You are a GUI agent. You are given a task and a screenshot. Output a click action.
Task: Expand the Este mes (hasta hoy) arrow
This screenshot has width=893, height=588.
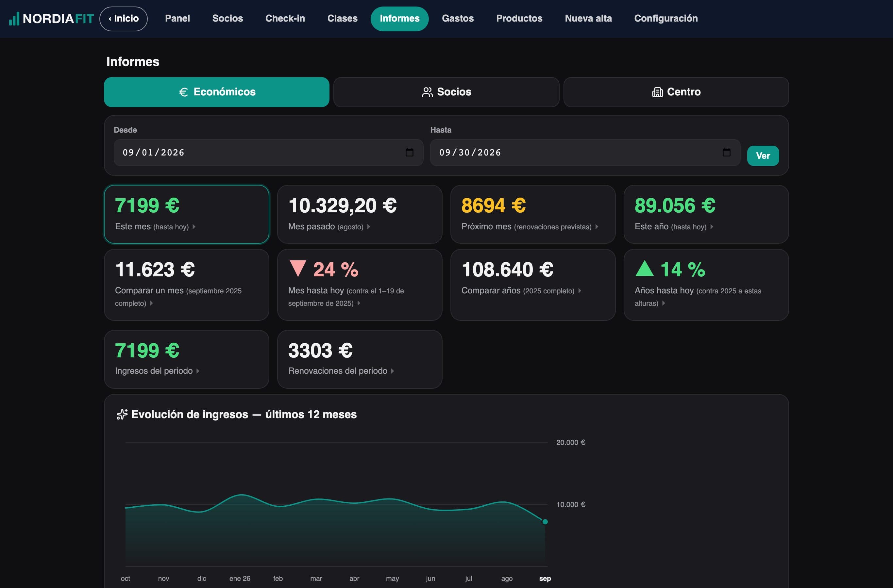coord(194,227)
